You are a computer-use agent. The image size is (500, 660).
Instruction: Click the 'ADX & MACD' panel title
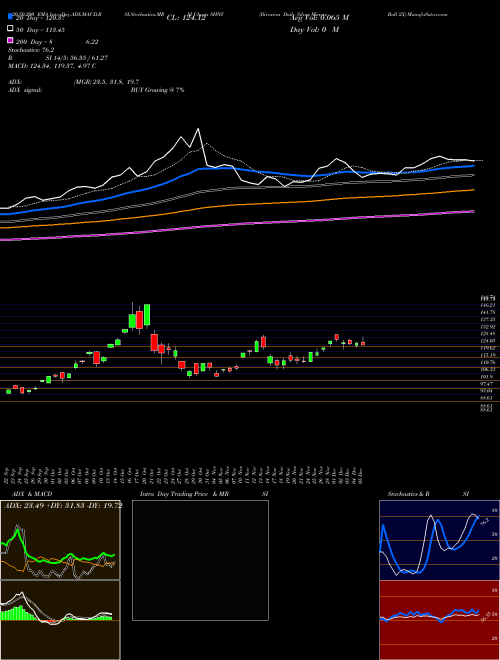coord(32,494)
